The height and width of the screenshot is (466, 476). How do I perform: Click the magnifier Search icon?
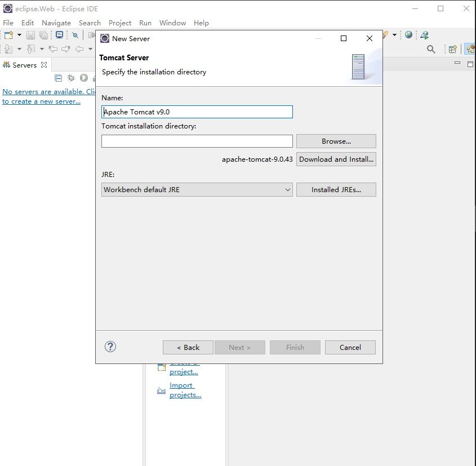coord(431,49)
